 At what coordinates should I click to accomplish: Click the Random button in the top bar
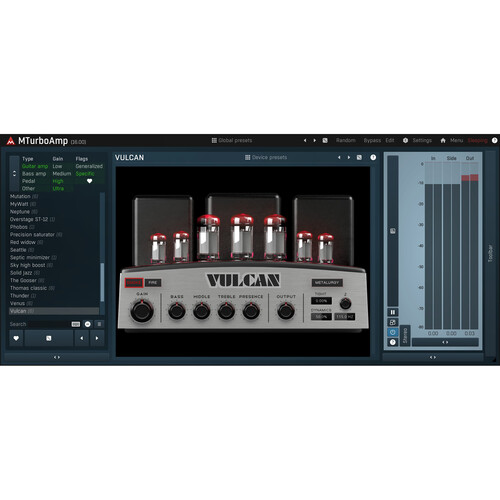point(346,141)
